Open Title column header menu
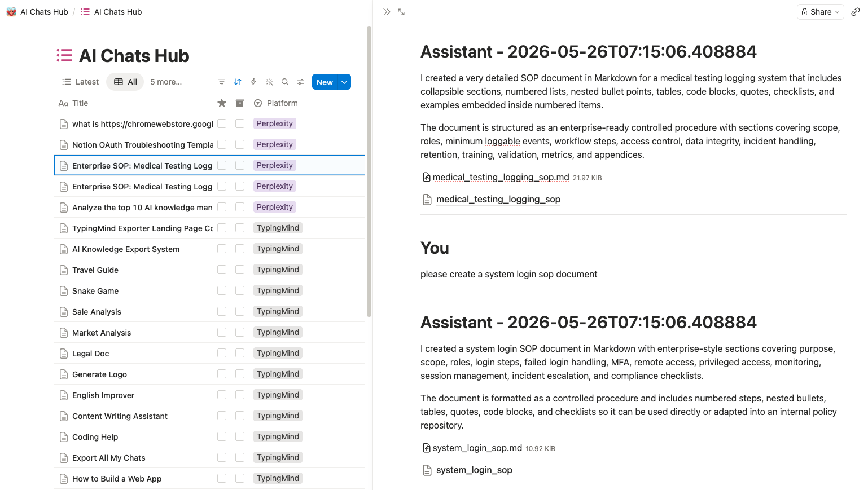 (73, 103)
